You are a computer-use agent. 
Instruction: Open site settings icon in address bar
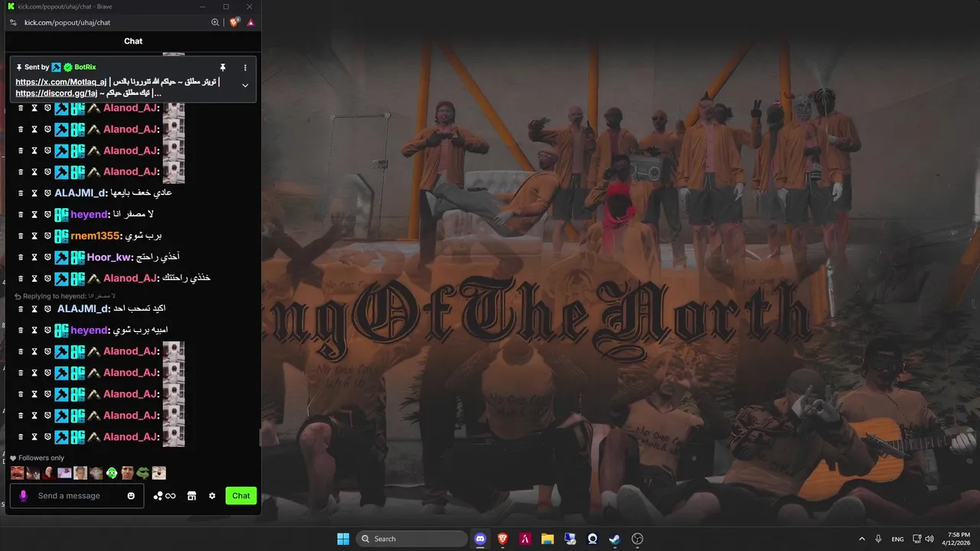click(x=13, y=23)
